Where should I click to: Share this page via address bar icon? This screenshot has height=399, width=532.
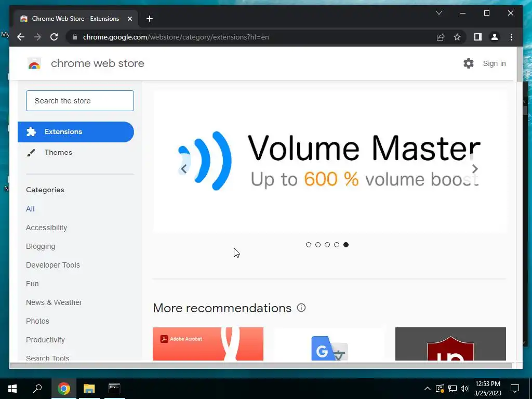[441, 37]
